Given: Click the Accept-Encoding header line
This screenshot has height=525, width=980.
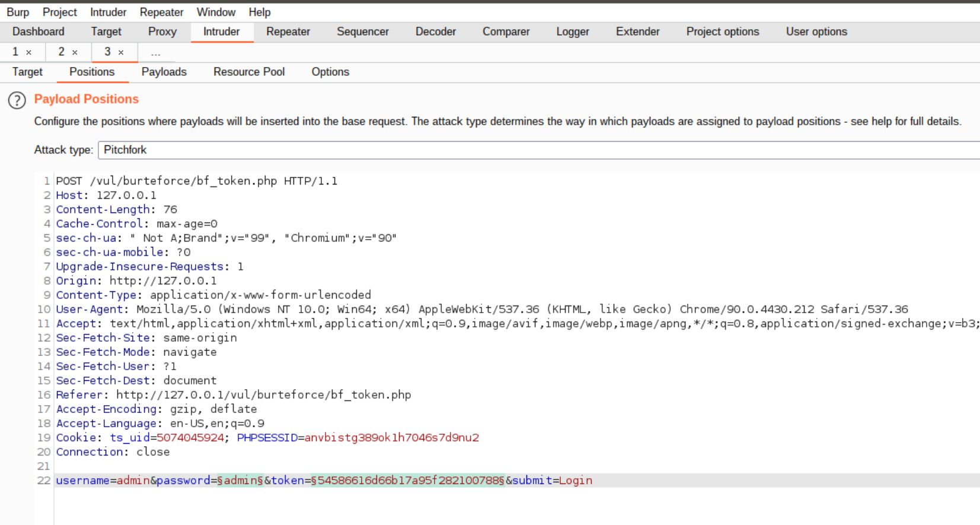Looking at the screenshot, I should tap(157, 409).
